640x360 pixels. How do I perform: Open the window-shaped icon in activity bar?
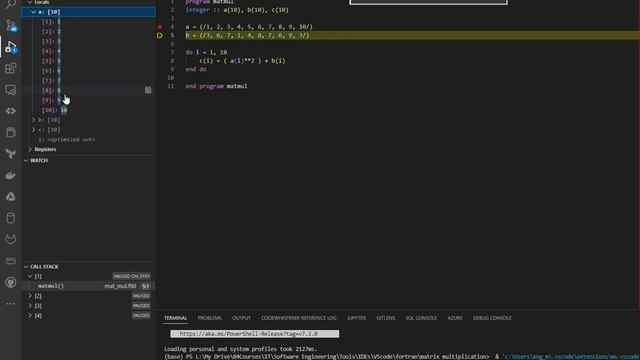tap(11, 132)
